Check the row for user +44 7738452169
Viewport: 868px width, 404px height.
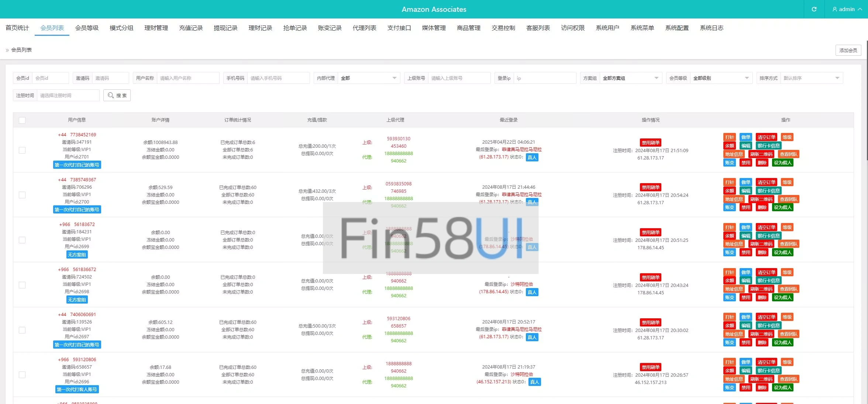[22, 150]
